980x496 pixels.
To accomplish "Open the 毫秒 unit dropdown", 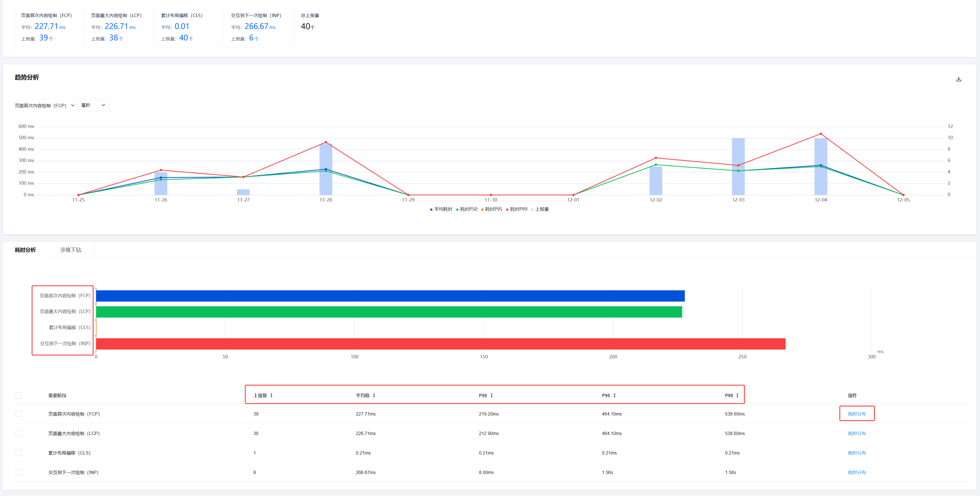I will [x=93, y=105].
